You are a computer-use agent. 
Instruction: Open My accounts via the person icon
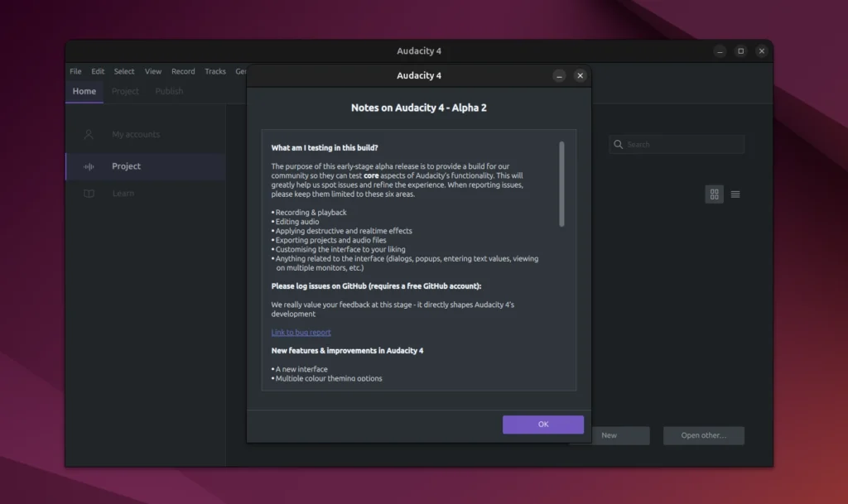89,134
